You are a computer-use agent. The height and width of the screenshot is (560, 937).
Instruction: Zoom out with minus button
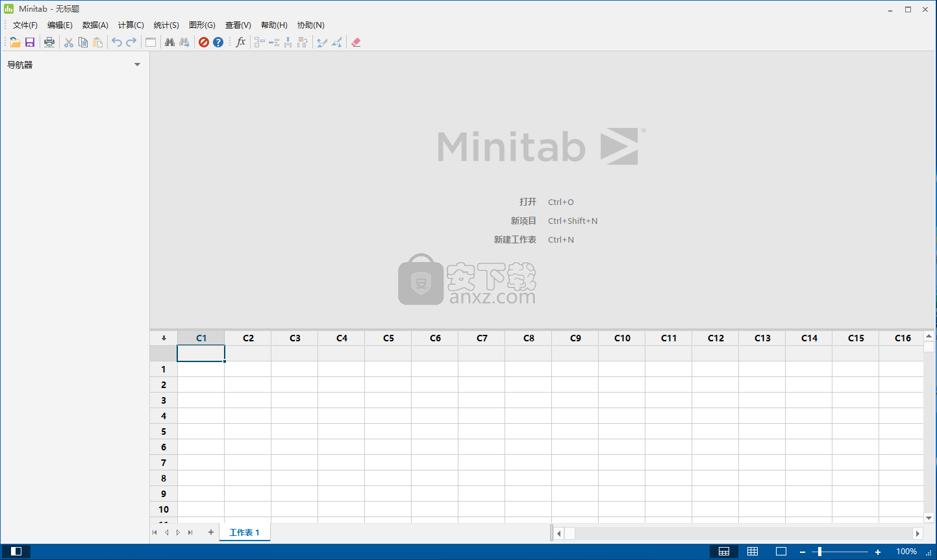[803, 552]
